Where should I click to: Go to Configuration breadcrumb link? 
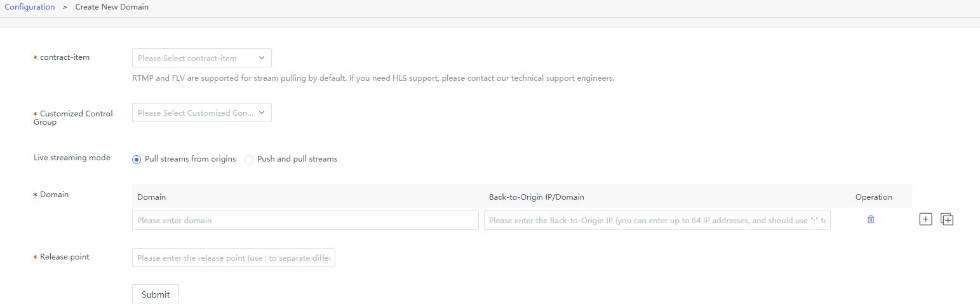click(x=30, y=7)
